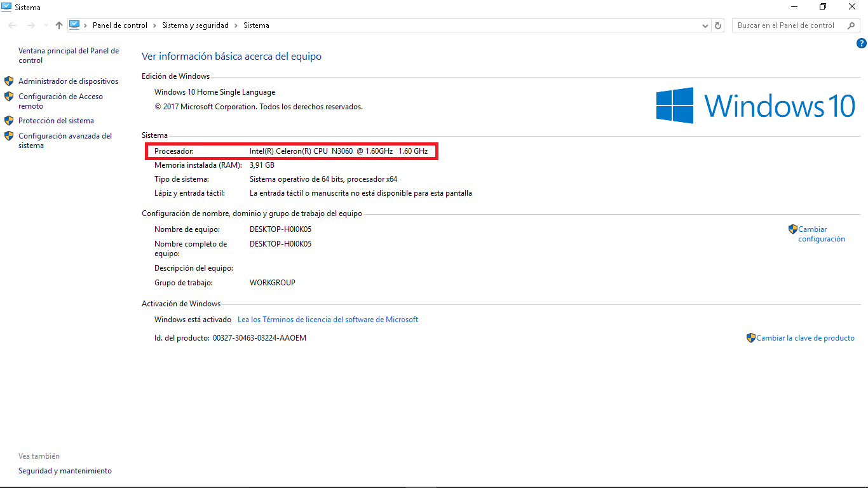Click the Sistema operativo de 64 bits value
The height and width of the screenshot is (488, 868).
click(323, 179)
